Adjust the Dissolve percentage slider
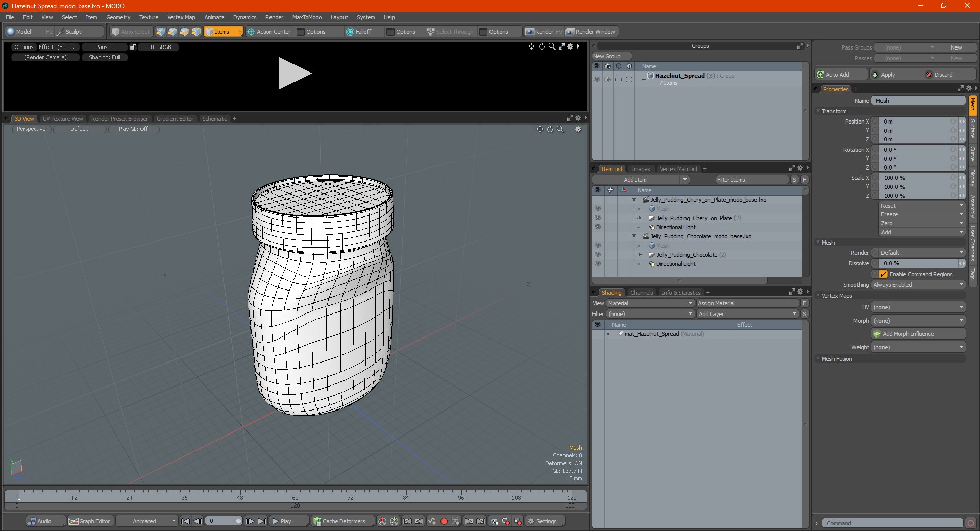Image resolution: width=980 pixels, height=531 pixels. coord(918,263)
